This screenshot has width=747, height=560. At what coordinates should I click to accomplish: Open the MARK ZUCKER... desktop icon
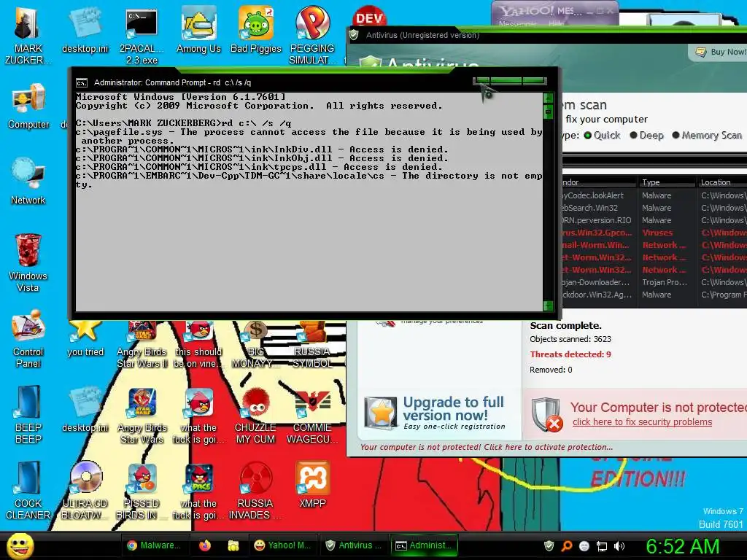28,34
